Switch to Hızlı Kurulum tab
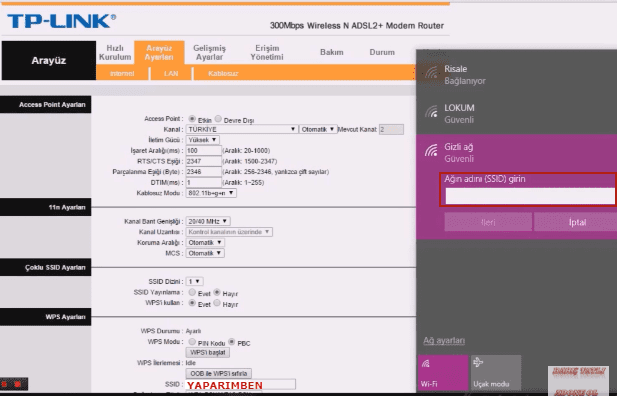The image size is (617, 396). [115, 52]
